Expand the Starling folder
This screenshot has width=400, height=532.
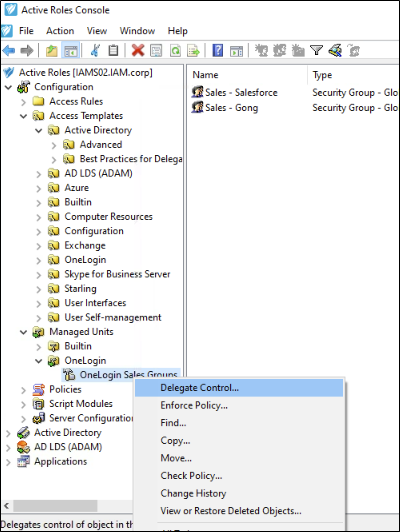tap(39, 289)
